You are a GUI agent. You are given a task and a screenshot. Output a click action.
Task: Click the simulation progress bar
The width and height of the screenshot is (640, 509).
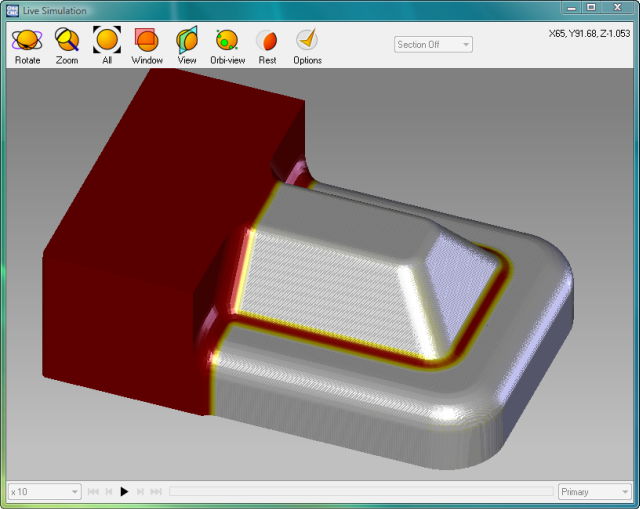coord(360,492)
